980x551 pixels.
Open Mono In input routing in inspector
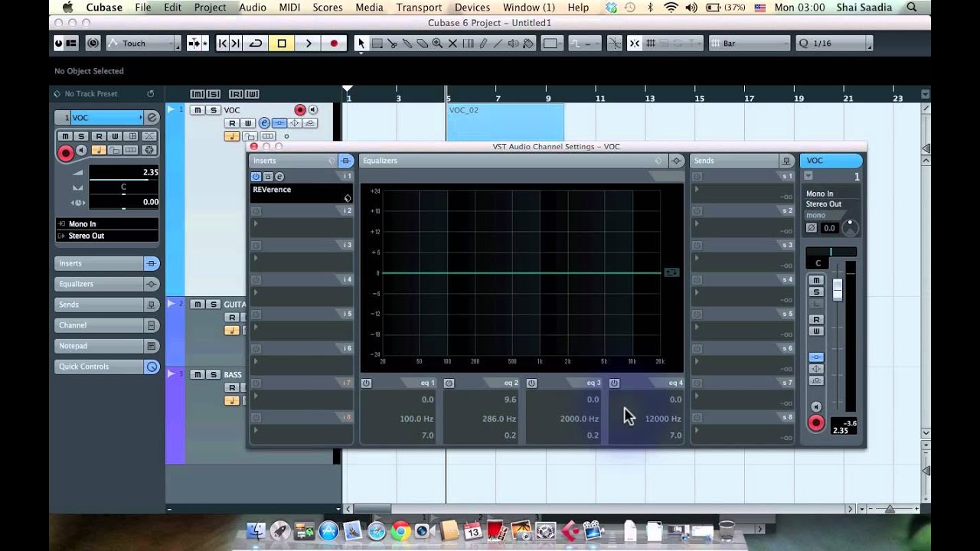point(107,224)
